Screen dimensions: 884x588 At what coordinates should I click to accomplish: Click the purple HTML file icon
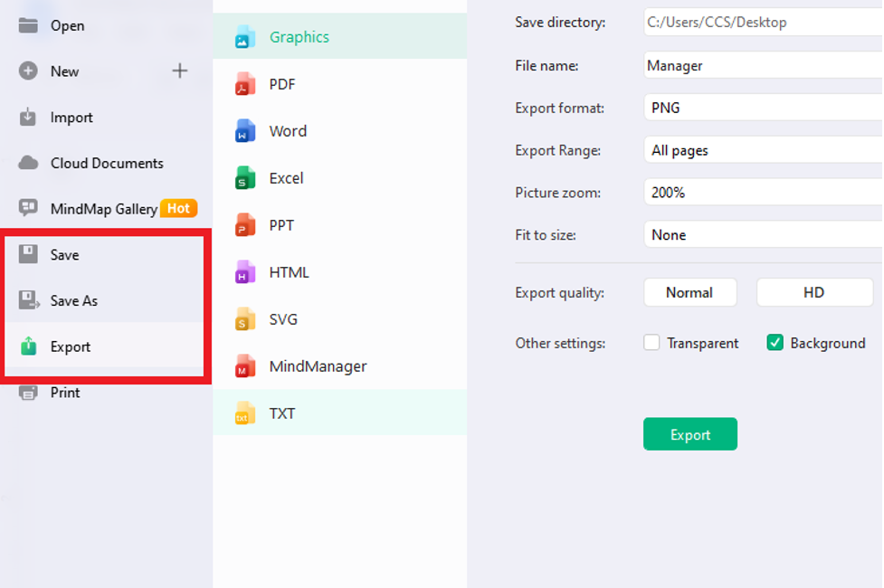244,271
